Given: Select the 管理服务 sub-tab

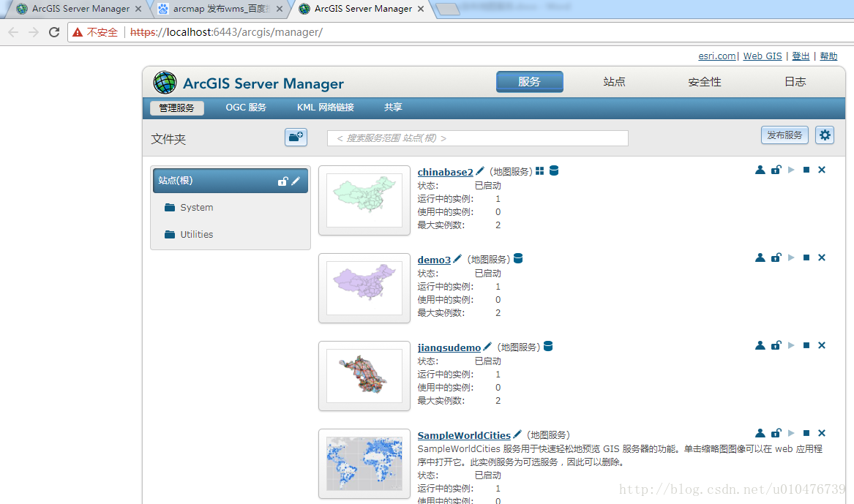Looking at the screenshot, I should click(177, 108).
